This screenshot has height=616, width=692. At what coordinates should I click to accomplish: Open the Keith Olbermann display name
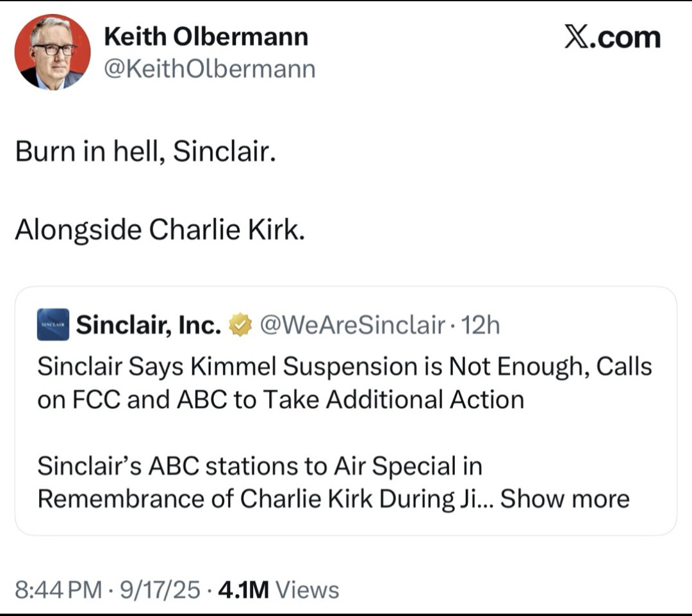point(206,37)
